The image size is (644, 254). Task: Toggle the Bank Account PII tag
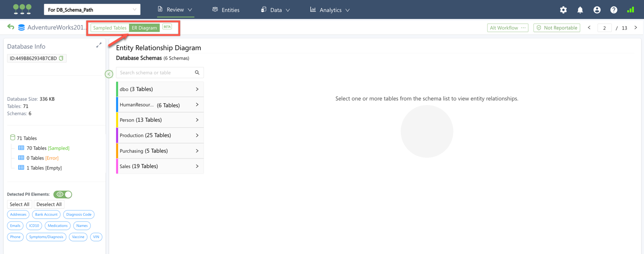46,214
